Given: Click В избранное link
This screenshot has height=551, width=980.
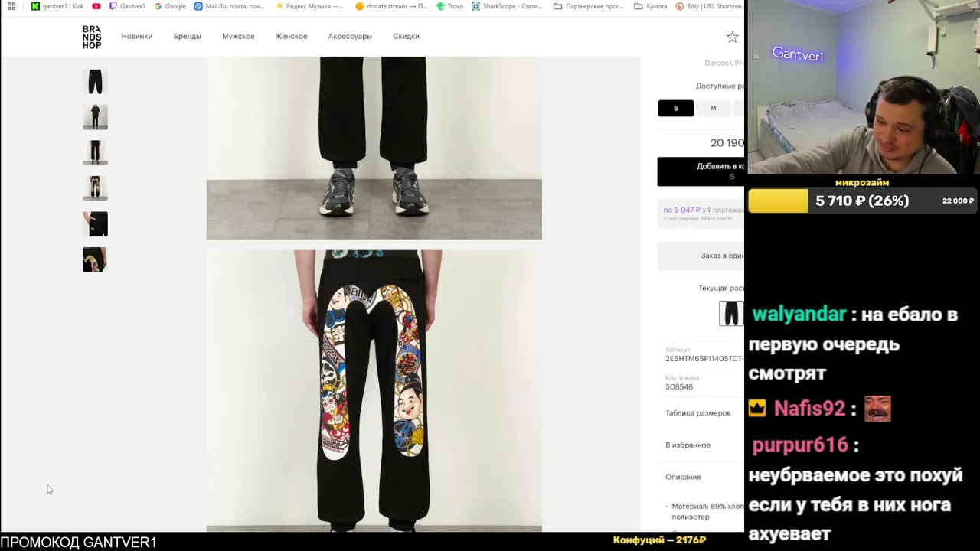Looking at the screenshot, I should point(688,445).
